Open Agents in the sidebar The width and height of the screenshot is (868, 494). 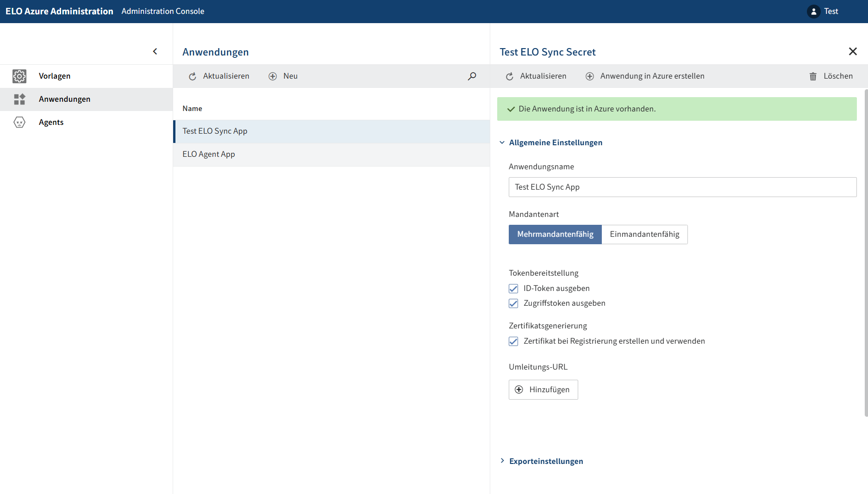[x=86, y=123]
